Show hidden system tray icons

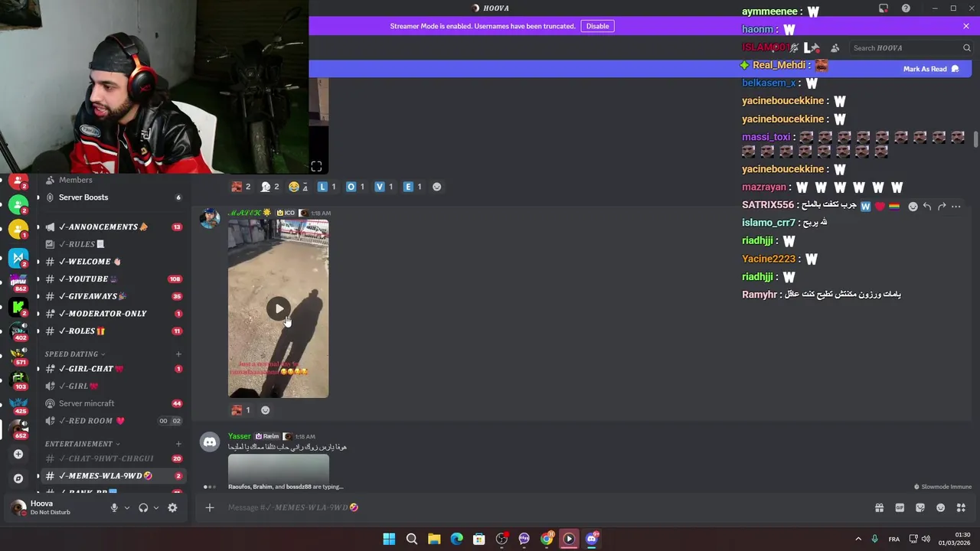click(858, 539)
